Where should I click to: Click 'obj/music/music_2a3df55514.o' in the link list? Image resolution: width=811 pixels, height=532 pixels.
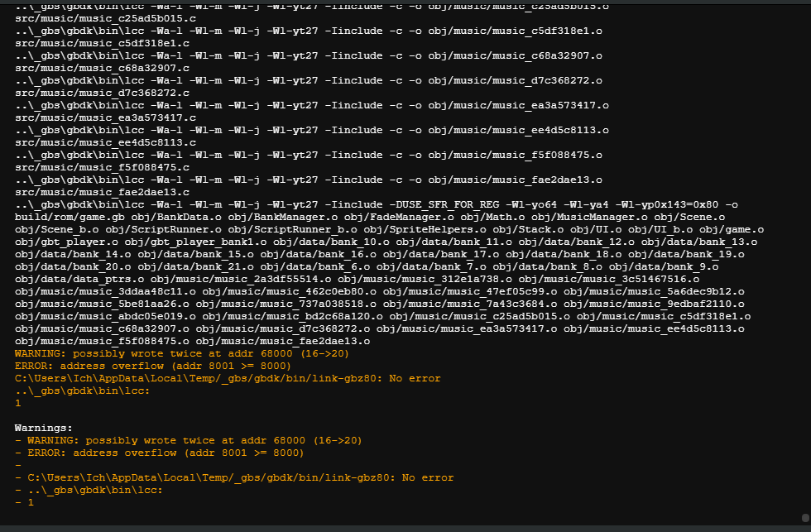(x=241, y=279)
